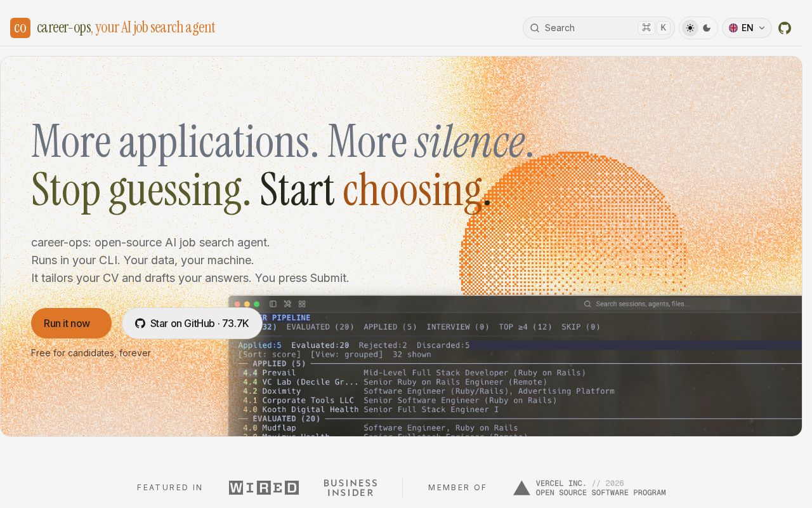Open the Vercel Open Source Program badge
Image resolution: width=812 pixels, height=508 pixels.
pos(589,488)
